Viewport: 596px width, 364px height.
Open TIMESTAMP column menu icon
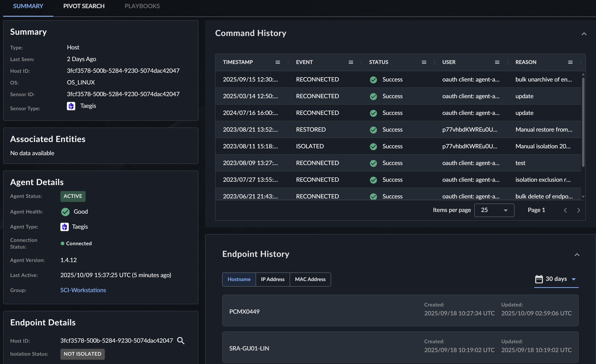click(x=278, y=62)
